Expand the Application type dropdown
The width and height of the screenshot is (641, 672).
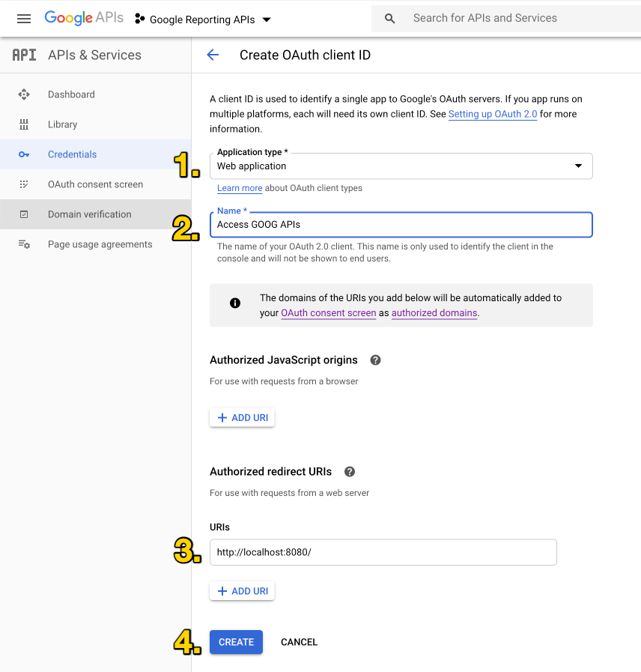pyautogui.click(x=401, y=166)
